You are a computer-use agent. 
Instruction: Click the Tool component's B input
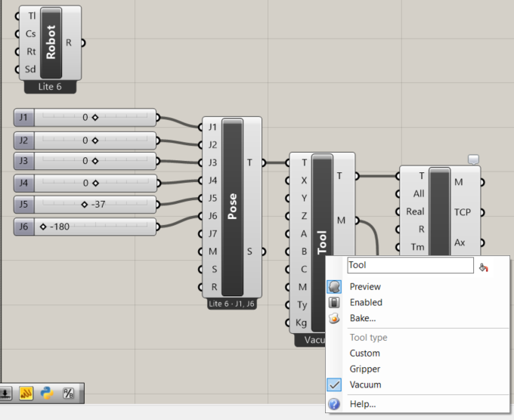(x=304, y=252)
